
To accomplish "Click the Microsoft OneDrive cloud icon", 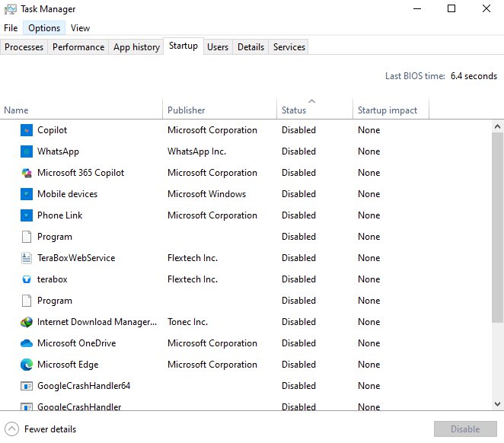I will [27, 343].
